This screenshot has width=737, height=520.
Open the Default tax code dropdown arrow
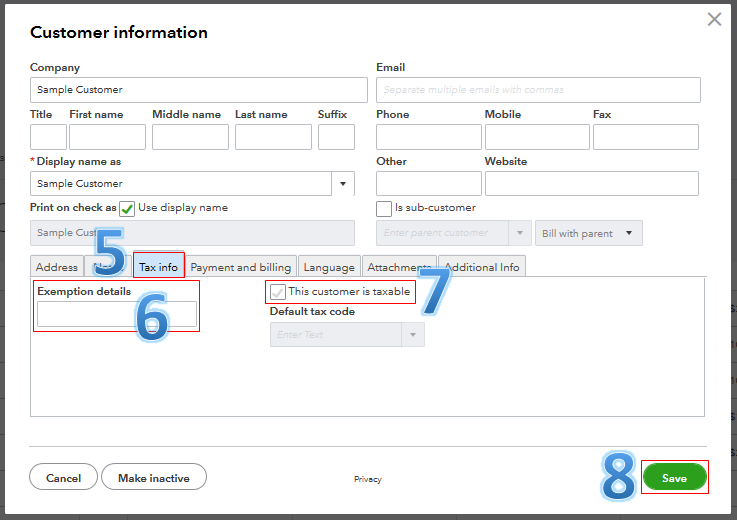click(413, 335)
